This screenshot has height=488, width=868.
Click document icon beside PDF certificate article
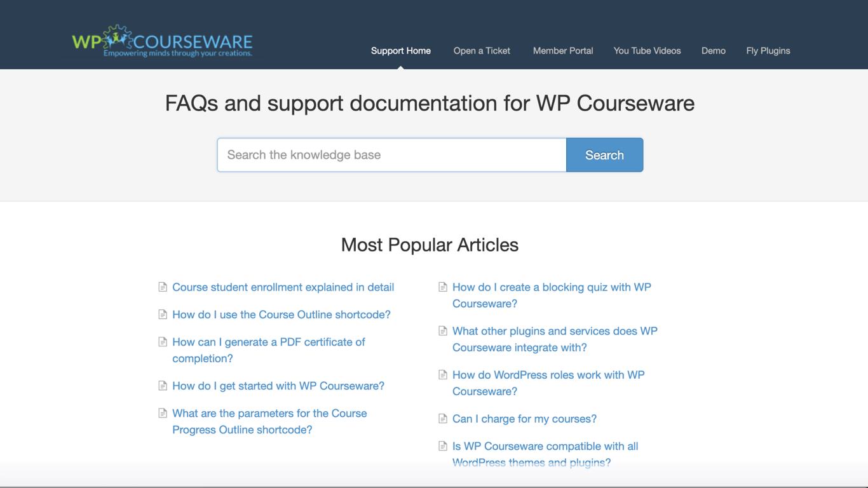(x=163, y=342)
